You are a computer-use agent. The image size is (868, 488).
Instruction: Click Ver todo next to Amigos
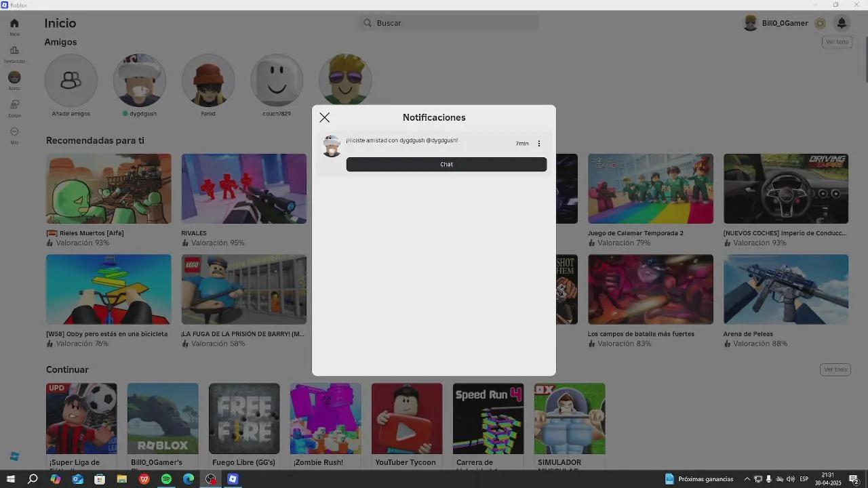coord(837,42)
